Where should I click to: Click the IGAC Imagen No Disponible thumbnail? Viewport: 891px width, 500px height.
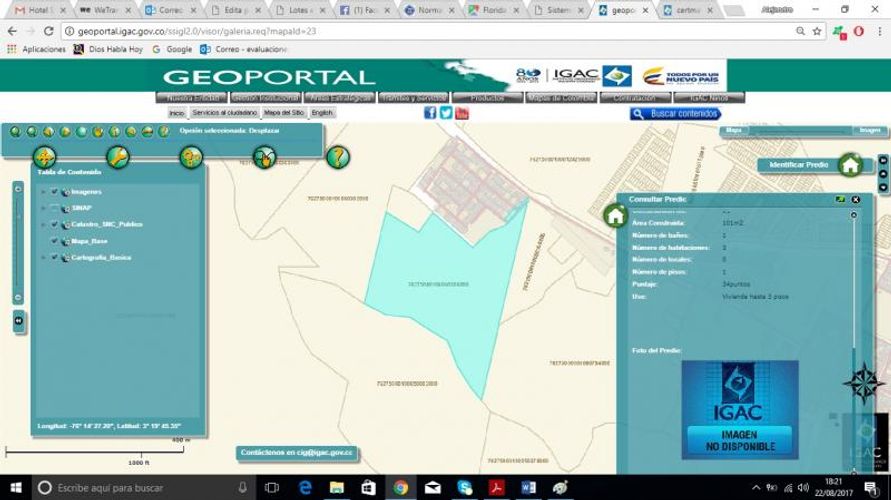(740, 410)
